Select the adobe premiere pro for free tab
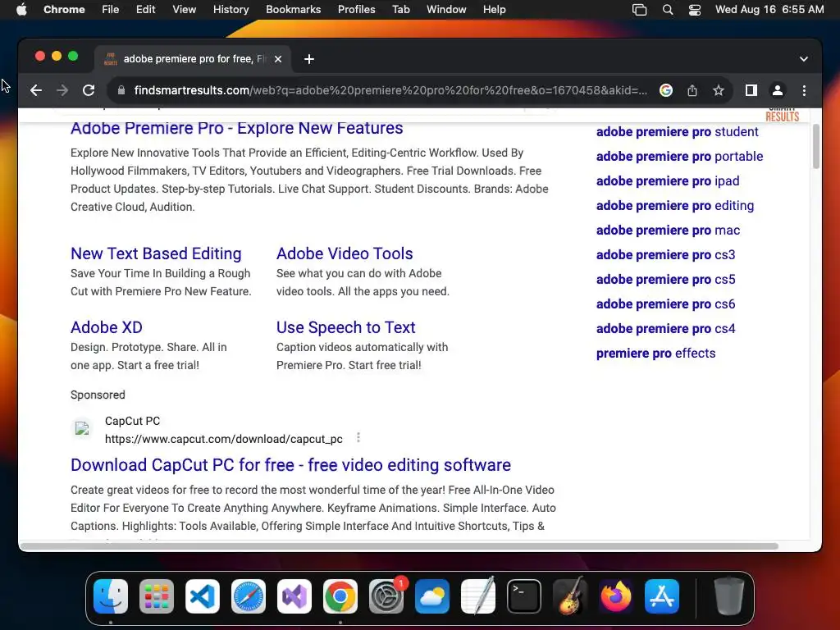 click(x=194, y=59)
